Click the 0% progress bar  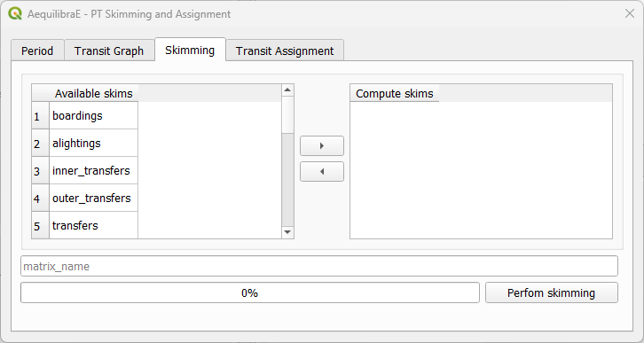(250, 293)
